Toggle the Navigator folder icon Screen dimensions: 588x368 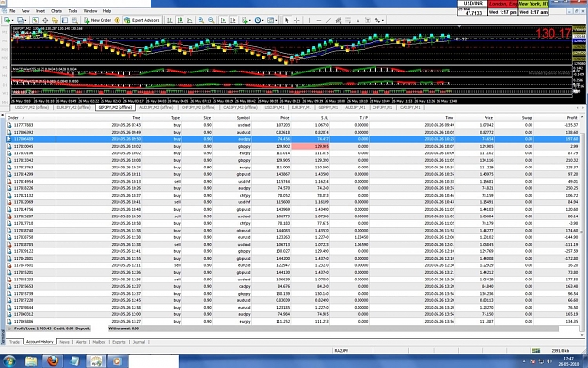[55, 20]
